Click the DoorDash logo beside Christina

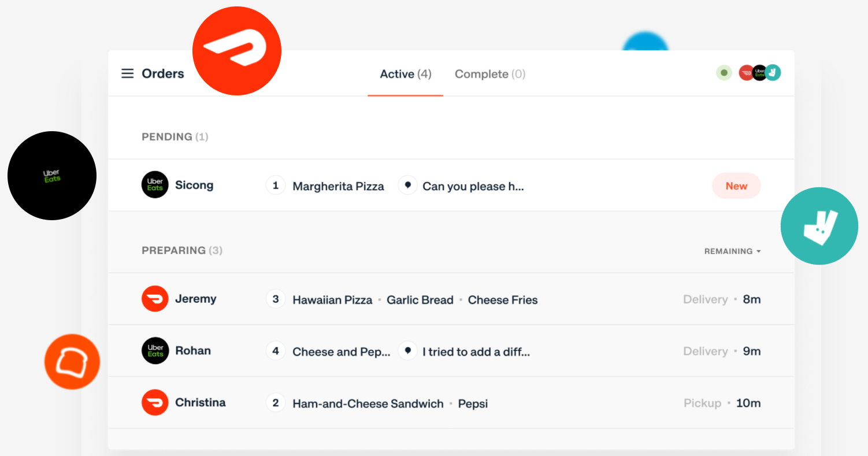point(155,403)
